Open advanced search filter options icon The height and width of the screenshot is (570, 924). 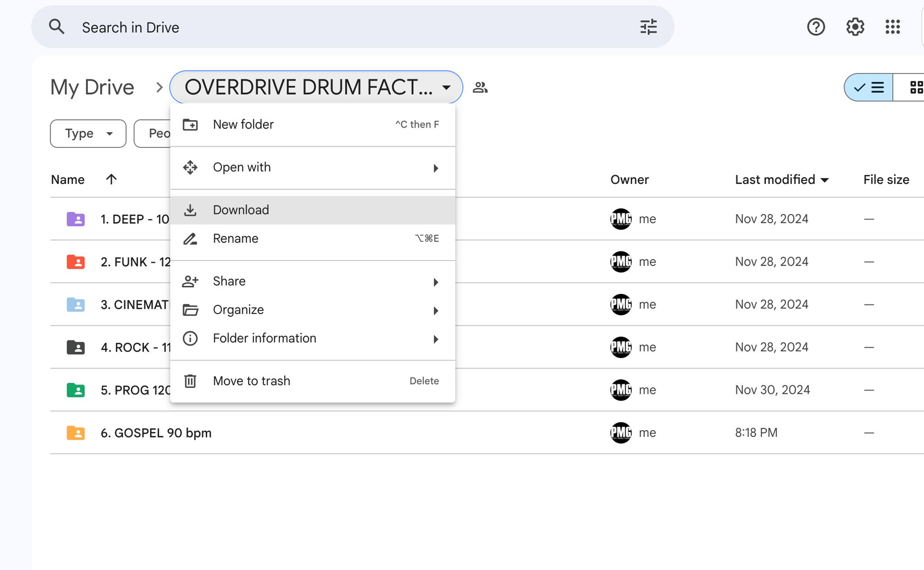[x=648, y=27]
